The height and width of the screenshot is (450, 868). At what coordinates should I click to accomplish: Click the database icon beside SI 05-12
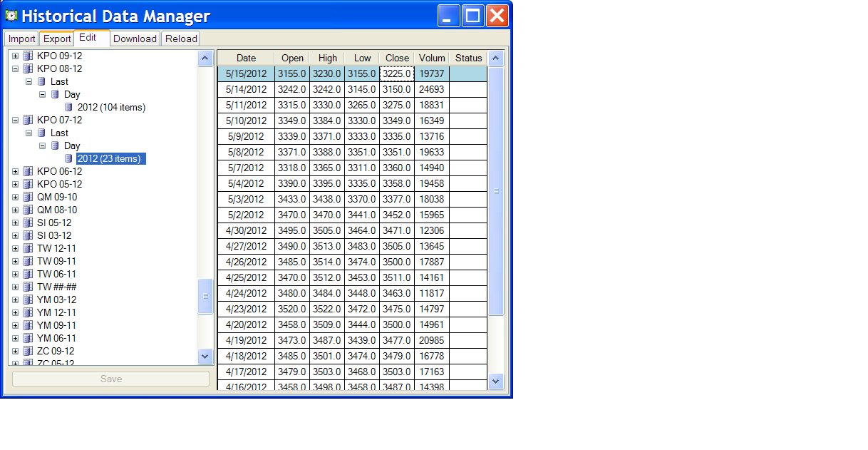tap(28, 223)
